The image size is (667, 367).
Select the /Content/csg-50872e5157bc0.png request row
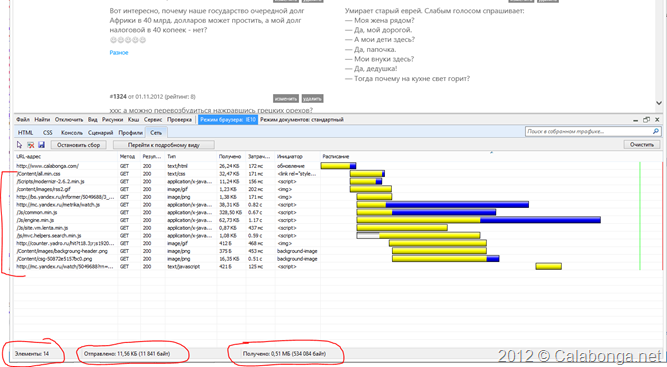pyautogui.click(x=338, y=259)
